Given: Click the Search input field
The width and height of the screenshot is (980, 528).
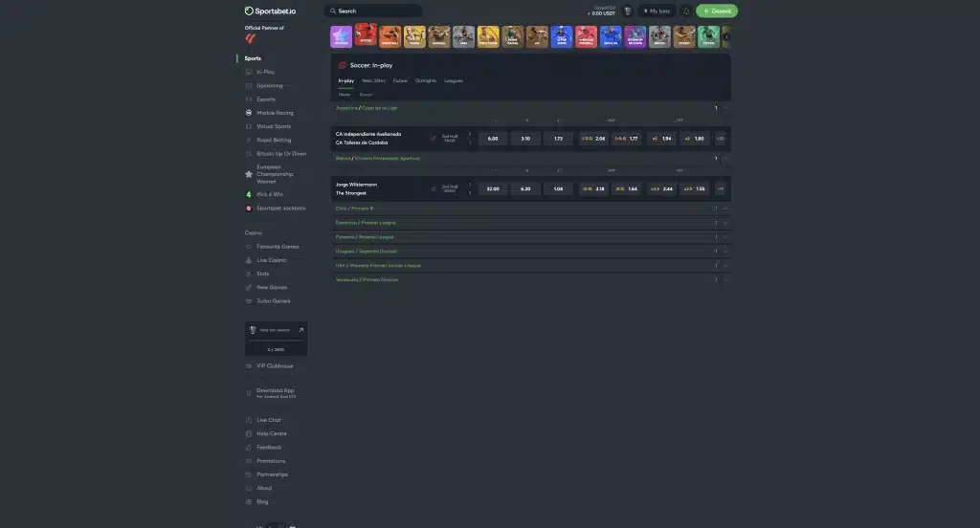Looking at the screenshot, I should pyautogui.click(x=373, y=11).
